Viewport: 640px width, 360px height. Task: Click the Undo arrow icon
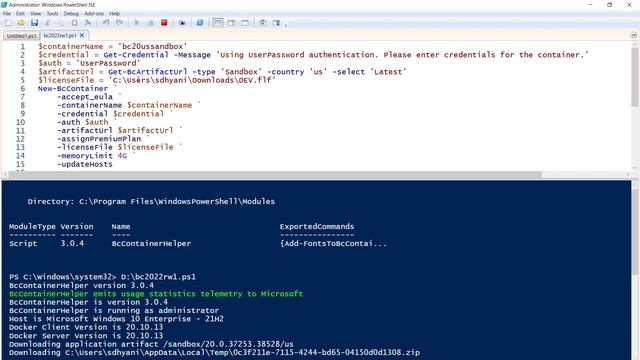106,23
